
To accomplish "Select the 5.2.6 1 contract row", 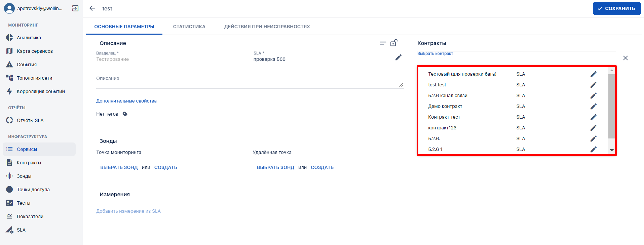I will (514, 149).
